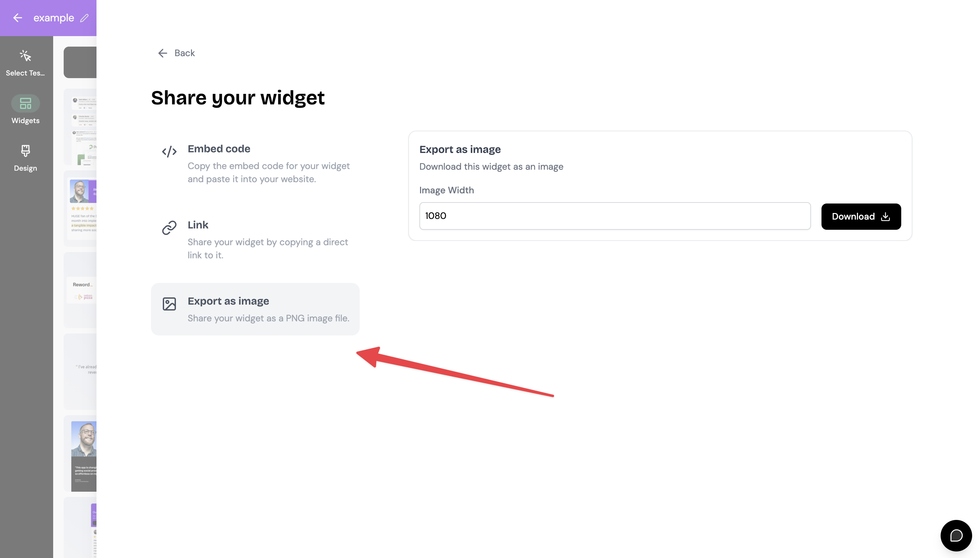Screen dimensions: 980x558
Task: Open the Select Testimonials cursor icon
Action: tap(25, 56)
